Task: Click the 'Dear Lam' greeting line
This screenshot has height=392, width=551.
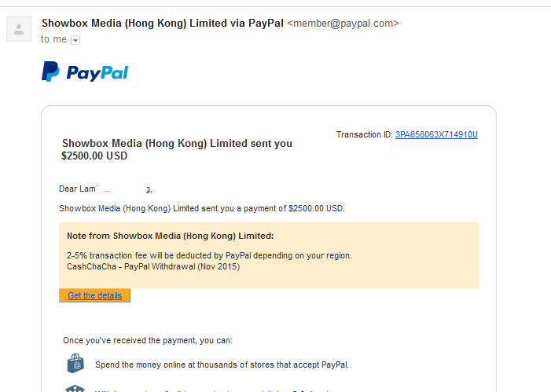Action: point(105,189)
